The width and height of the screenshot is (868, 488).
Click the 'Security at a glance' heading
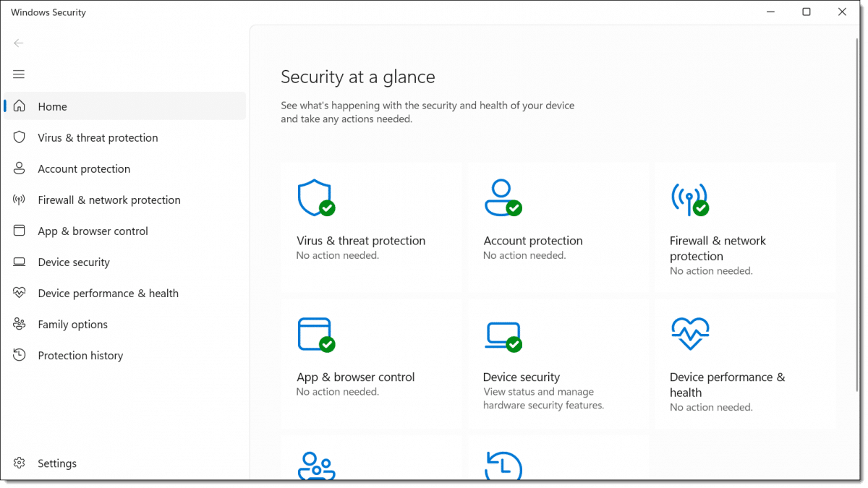[358, 77]
